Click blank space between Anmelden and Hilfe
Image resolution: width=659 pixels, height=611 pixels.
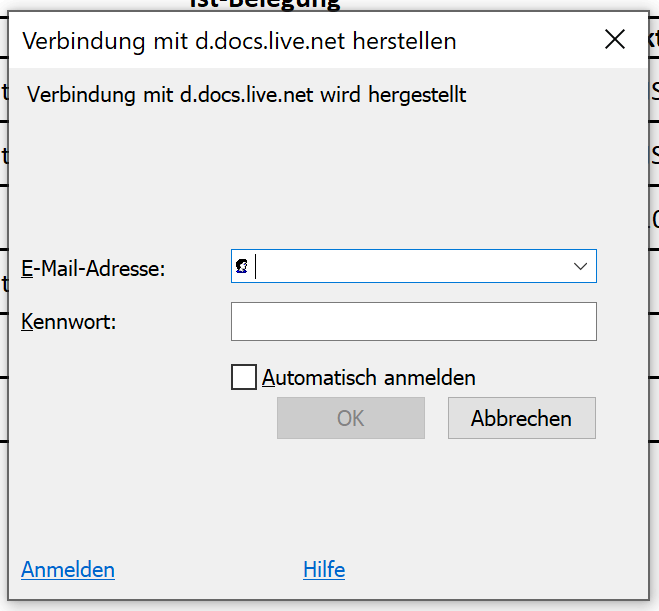click(x=209, y=570)
